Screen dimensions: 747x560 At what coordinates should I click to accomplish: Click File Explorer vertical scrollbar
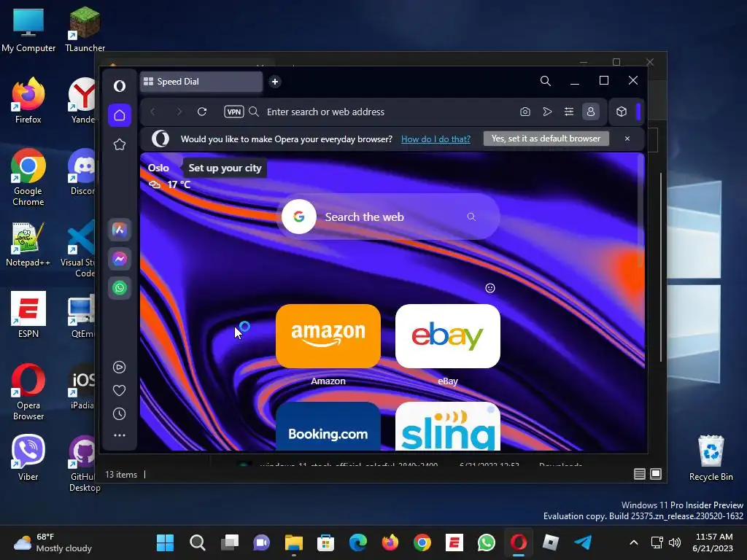coord(661,267)
